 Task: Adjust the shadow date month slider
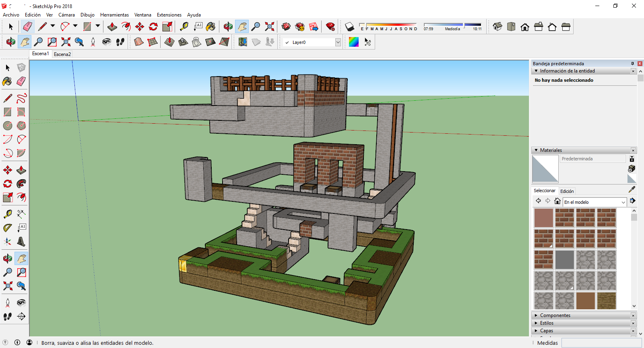388,27
